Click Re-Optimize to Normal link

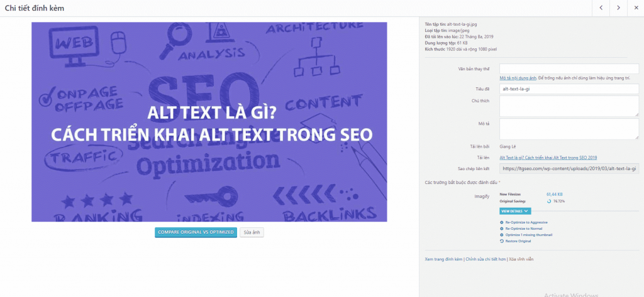[524, 229]
